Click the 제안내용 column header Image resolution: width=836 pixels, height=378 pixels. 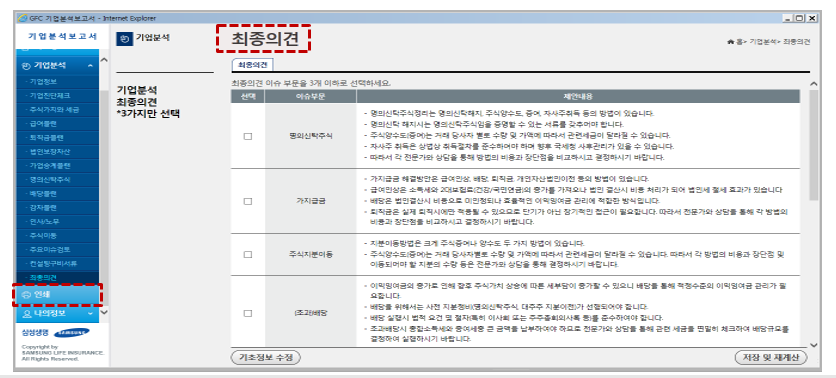[x=578, y=96]
